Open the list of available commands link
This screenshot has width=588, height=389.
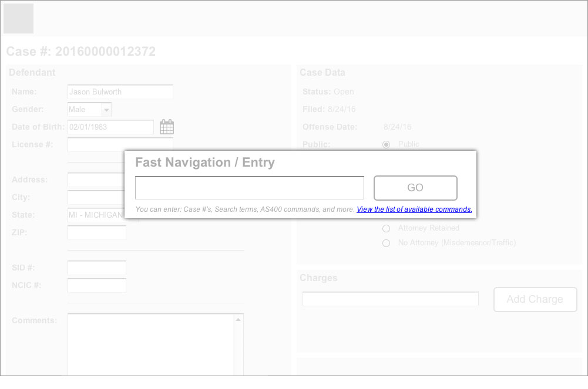pos(414,209)
